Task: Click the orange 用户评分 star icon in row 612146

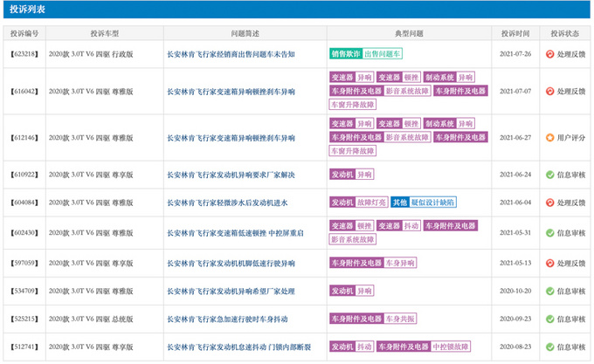Action: coord(549,138)
